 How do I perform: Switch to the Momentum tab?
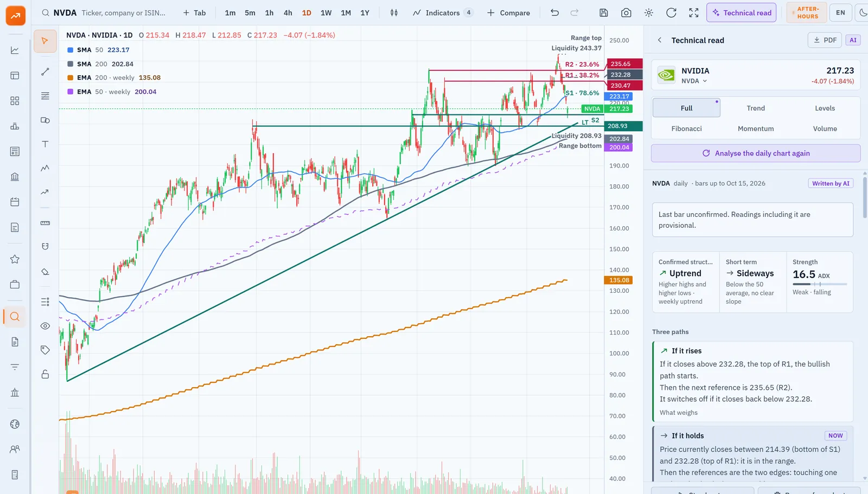point(756,129)
